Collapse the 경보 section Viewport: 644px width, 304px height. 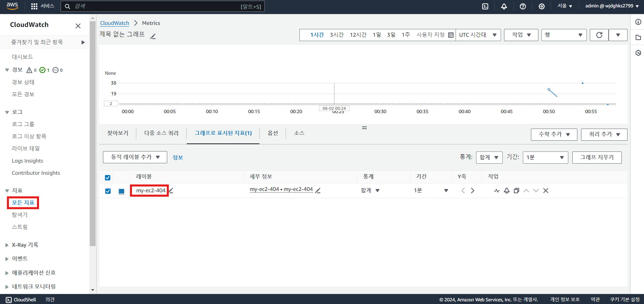click(7, 70)
